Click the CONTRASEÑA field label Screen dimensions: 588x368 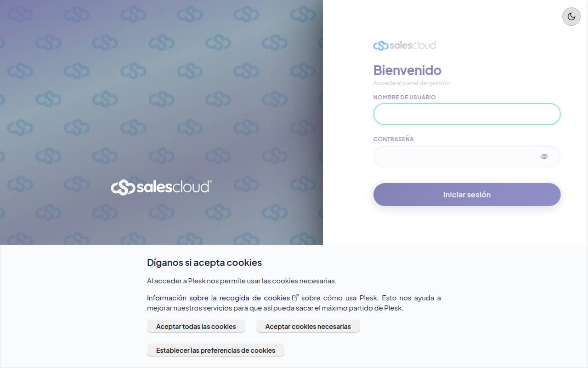393,139
